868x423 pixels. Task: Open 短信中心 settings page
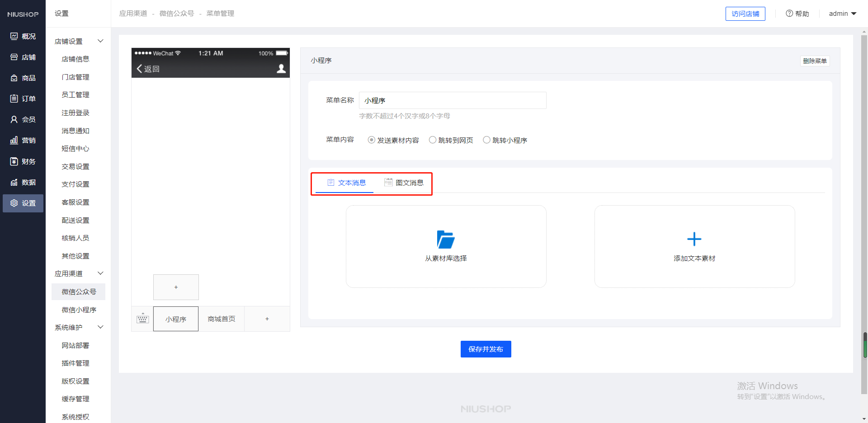pyautogui.click(x=75, y=149)
